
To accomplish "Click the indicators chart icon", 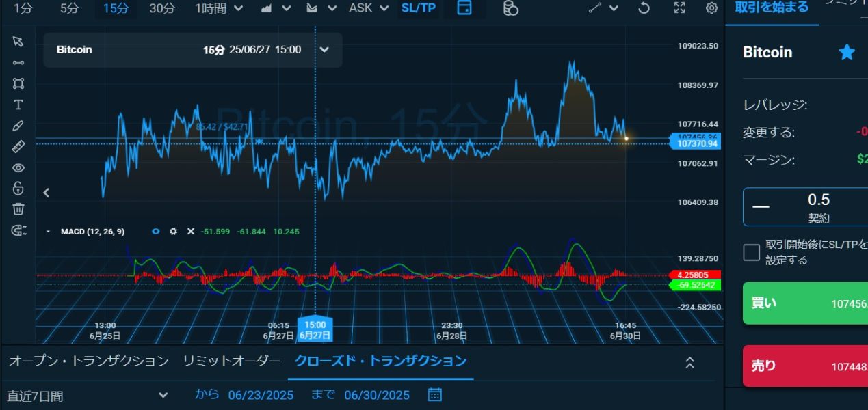I will (312, 8).
